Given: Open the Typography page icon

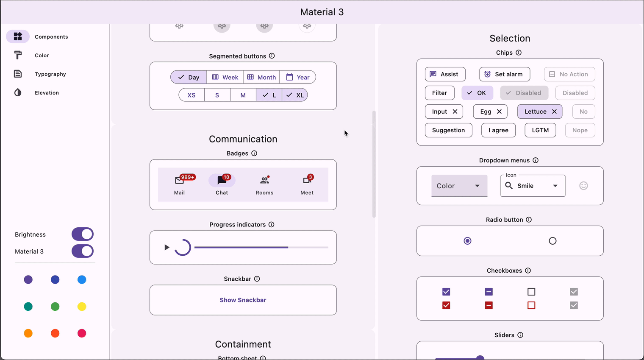Looking at the screenshot, I should pos(18,74).
